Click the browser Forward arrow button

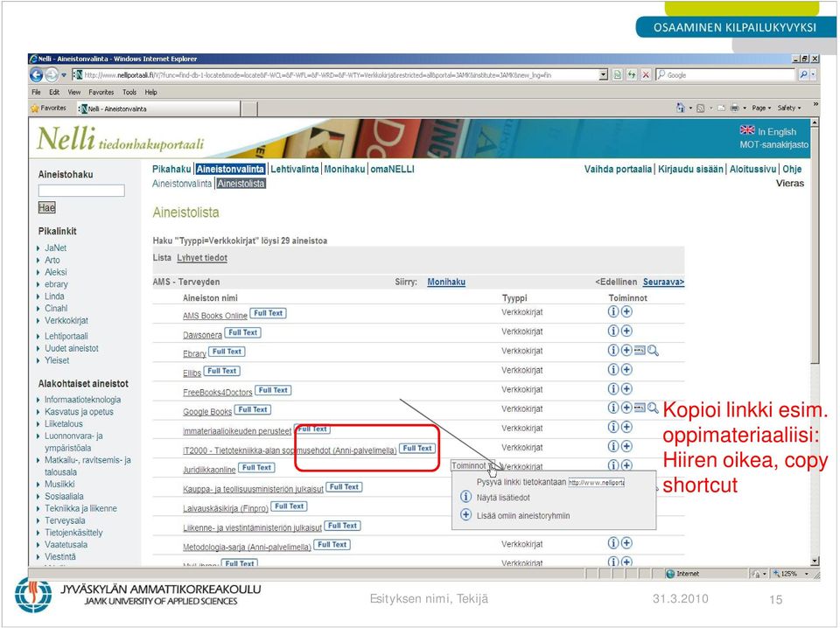[x=52, y=75]
